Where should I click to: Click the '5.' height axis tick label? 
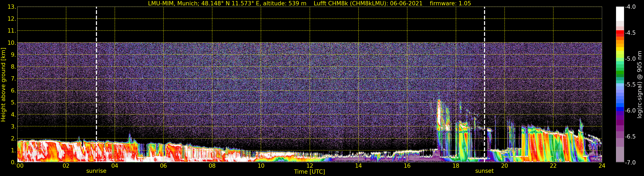click(x=13, y=102)
